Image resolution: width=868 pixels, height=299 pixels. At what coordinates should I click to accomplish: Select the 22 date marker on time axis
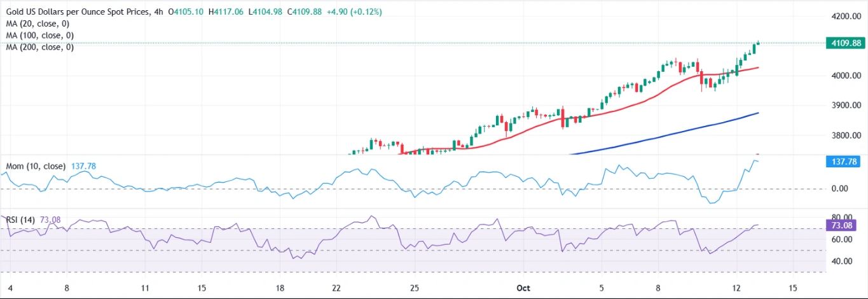click(x=336, y=288)
